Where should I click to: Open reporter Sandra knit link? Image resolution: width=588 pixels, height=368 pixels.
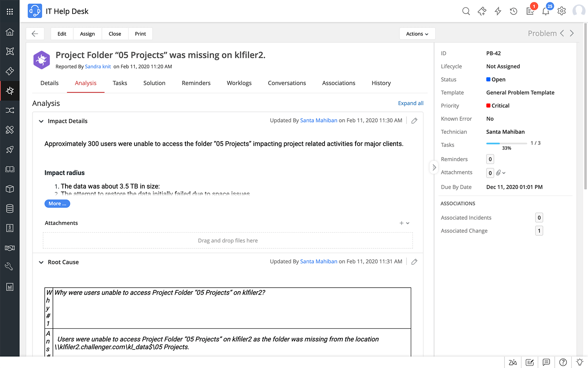[98, 67]
